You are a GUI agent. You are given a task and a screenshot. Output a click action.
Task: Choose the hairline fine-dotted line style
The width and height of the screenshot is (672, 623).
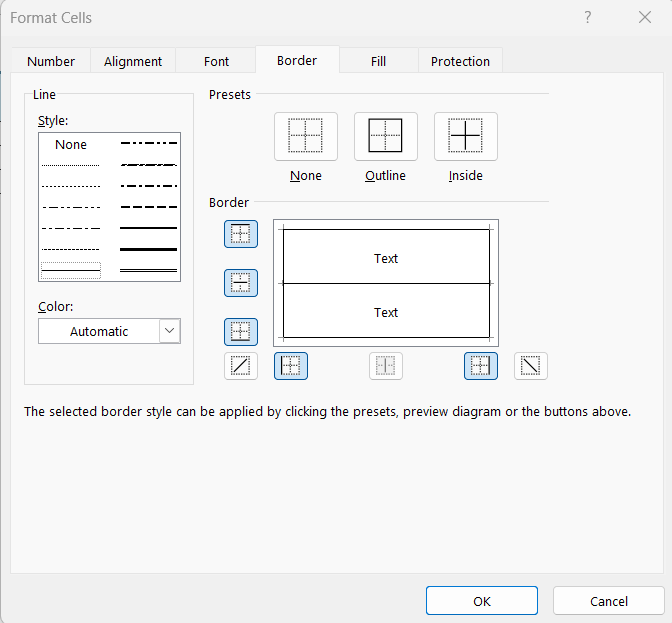point(71,165)
